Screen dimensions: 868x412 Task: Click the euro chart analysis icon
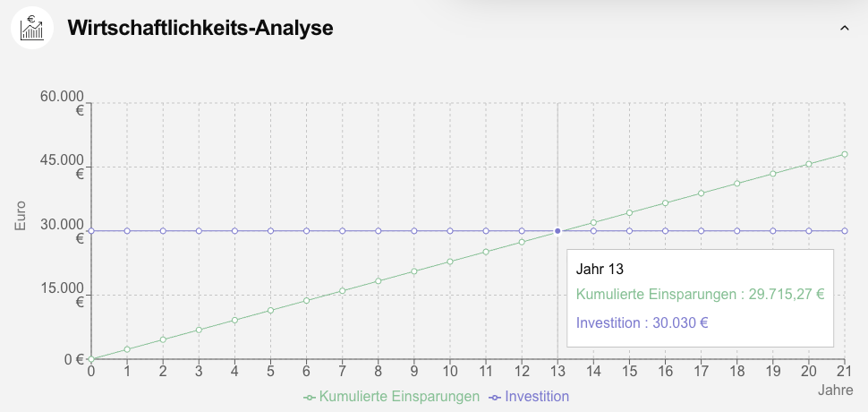[x=33, y=28]
